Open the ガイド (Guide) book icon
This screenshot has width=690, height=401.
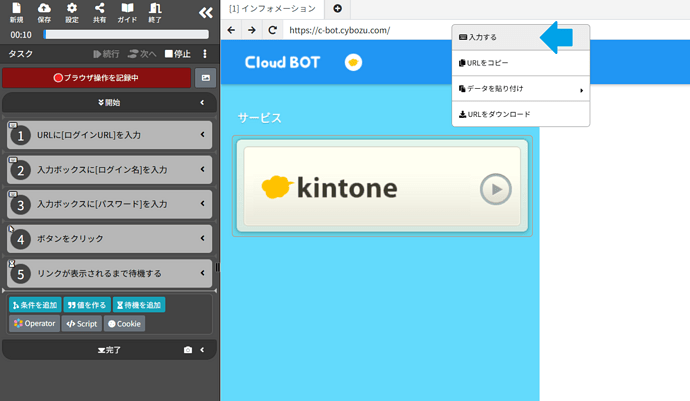click(127, 12)
